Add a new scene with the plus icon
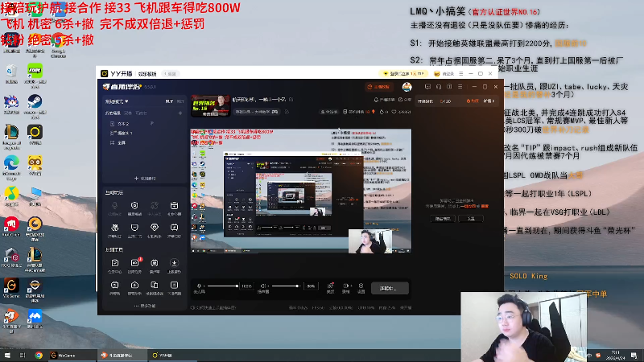 pyautogui.click(x=180, y=113)
